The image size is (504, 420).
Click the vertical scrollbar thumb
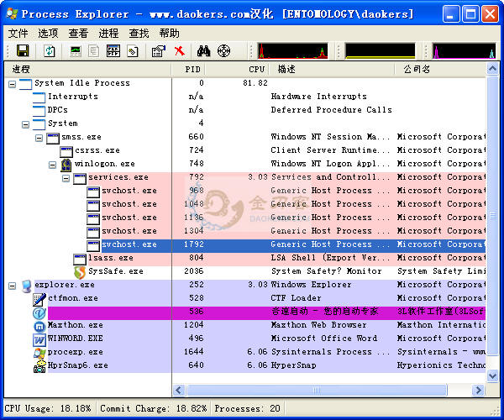(492, 216)
